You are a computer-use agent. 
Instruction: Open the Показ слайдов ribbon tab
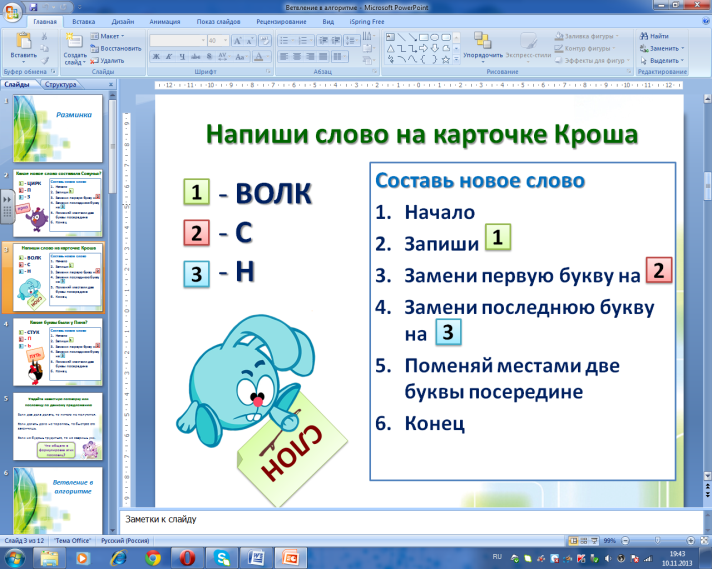[218, 21]
